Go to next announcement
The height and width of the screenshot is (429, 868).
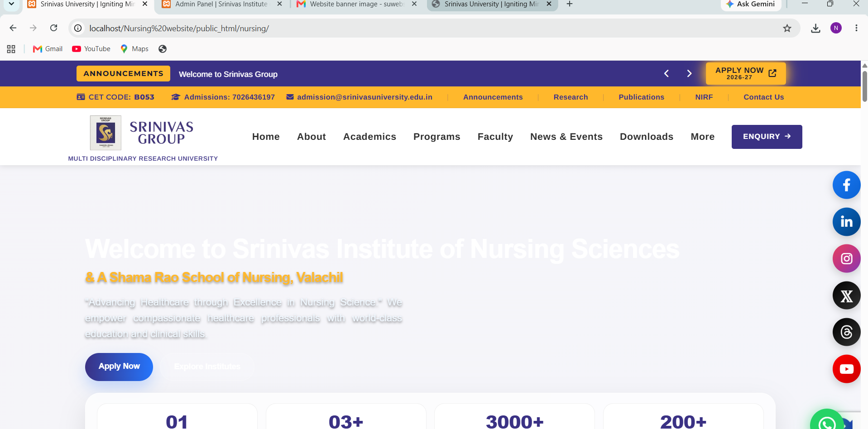point(689,73)
